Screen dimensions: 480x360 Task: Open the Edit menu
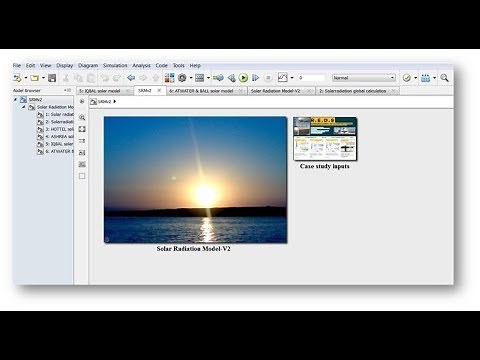tap(30, 65)
